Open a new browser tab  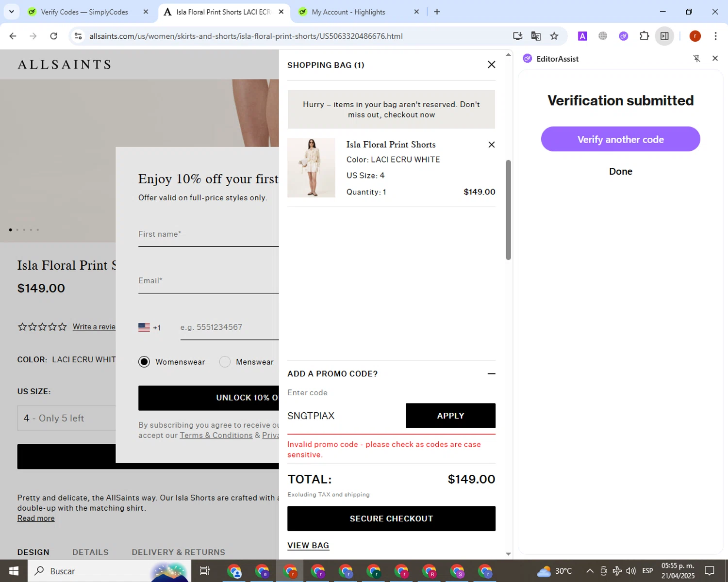coord(437,12)
